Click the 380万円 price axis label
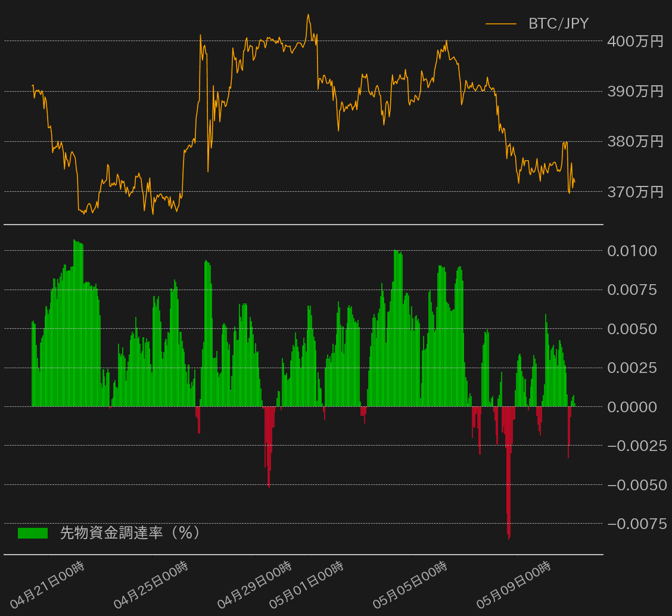672x616 pixels. click(634, 141)
